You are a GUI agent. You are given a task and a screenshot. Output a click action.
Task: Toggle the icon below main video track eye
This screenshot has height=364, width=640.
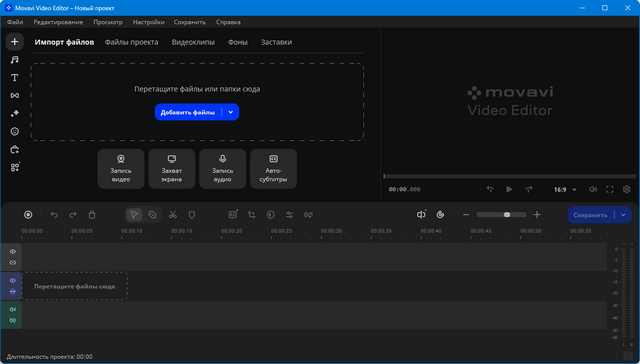tap(13, 292)
